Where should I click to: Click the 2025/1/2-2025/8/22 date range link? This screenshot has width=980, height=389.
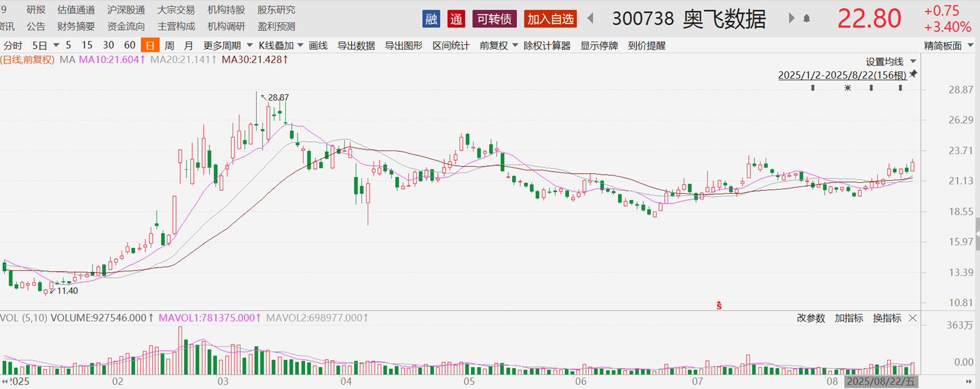point(842,75)
